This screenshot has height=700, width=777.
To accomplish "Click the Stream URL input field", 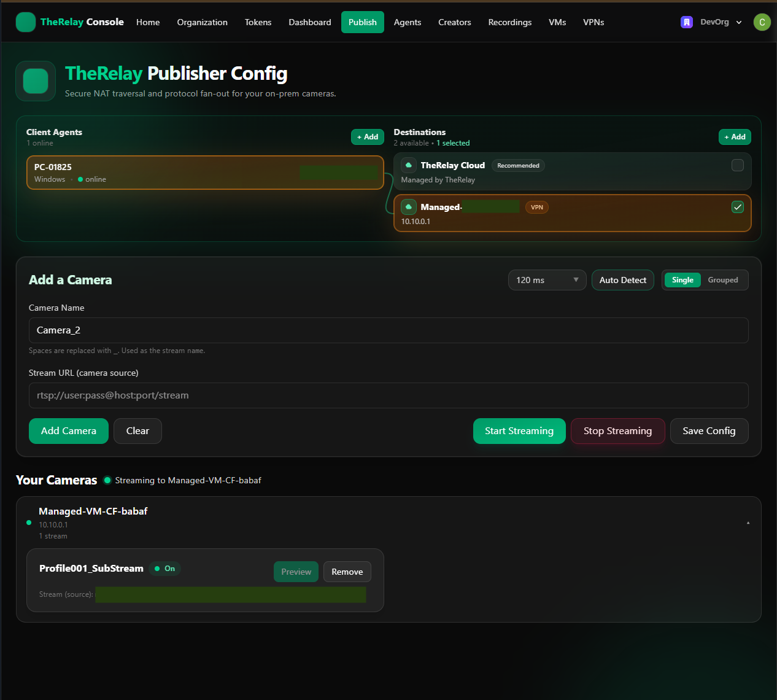I will tap(388, 395).
